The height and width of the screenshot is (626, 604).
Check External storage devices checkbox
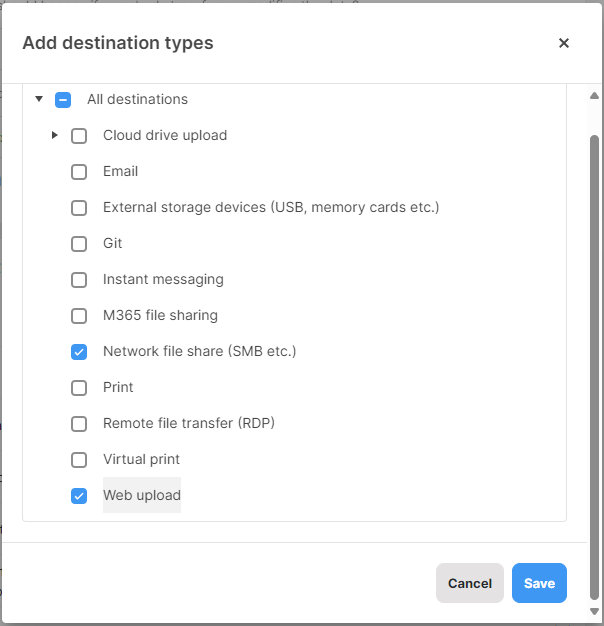pyautogui.click(x=79, y=208)
